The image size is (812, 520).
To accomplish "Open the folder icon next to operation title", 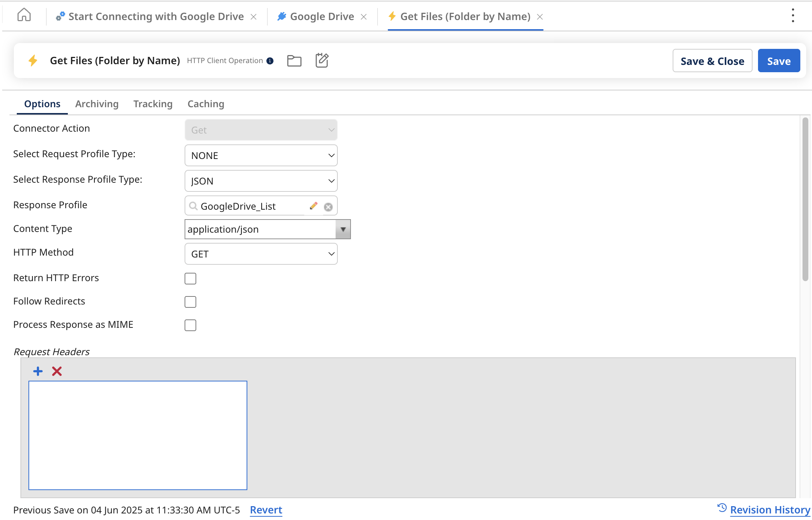I will pyautogui.click(x=294, y=61).
